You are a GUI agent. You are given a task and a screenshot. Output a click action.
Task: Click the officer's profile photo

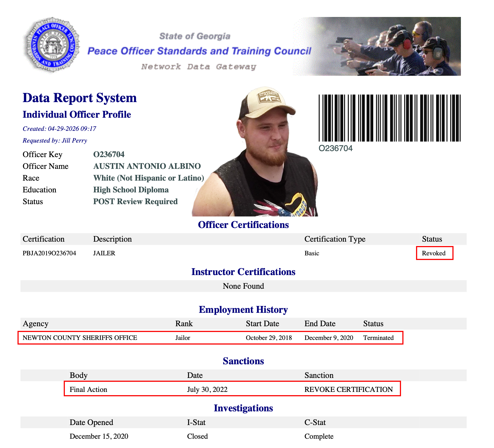click(x=255, y=152)
